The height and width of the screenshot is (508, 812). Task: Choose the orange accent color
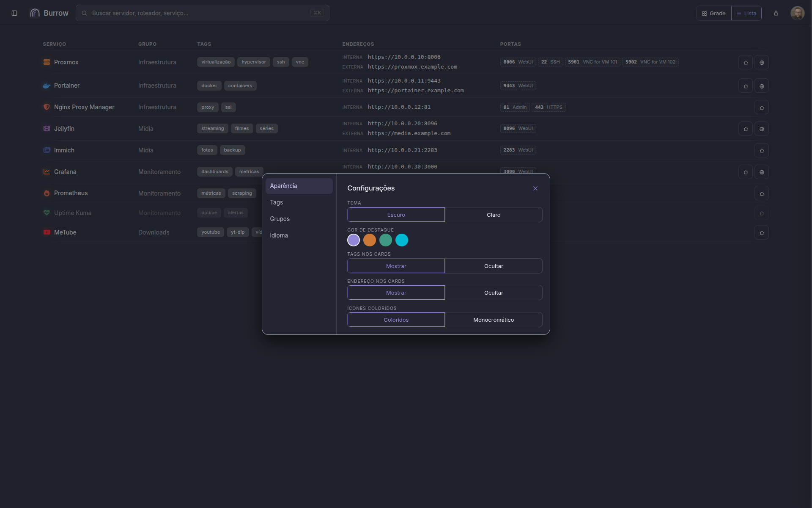(x=370, y=240)
